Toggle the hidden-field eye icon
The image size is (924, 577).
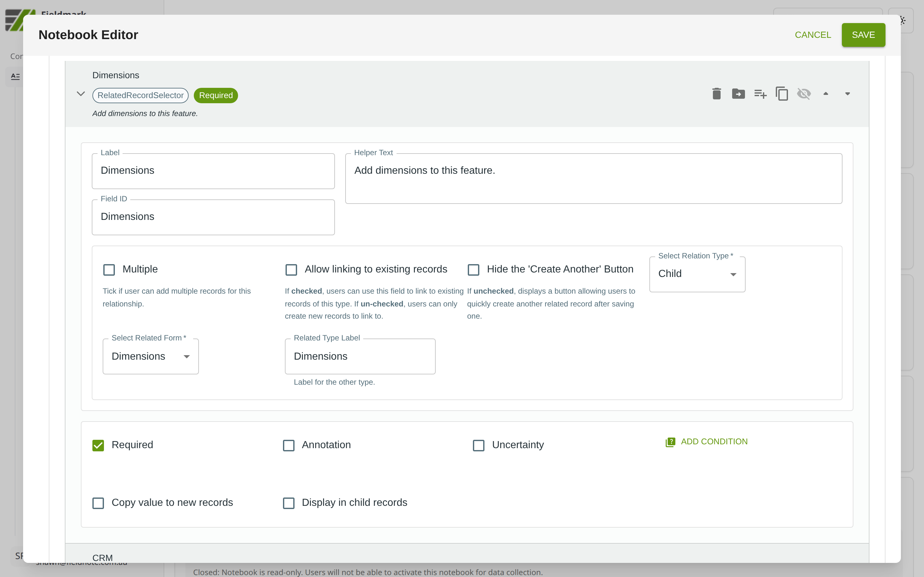(803, 94)
